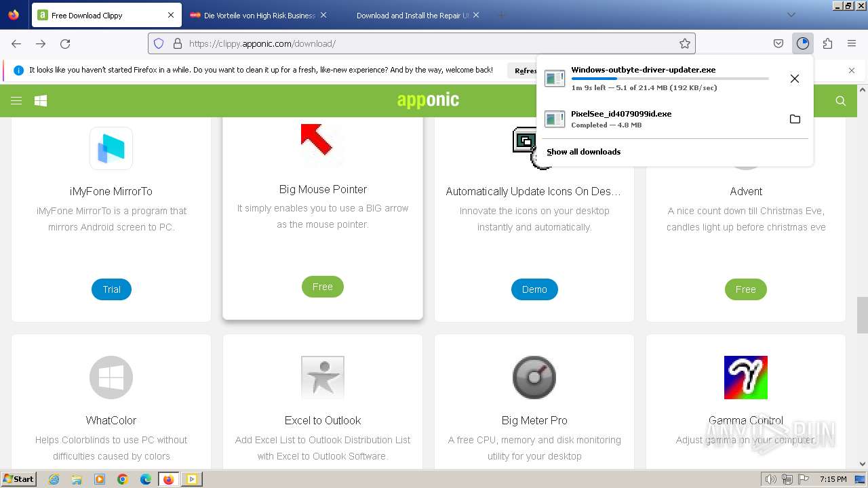Save the page to Pocket
Viewport: 868px width, 488px height.
[778, 43]
